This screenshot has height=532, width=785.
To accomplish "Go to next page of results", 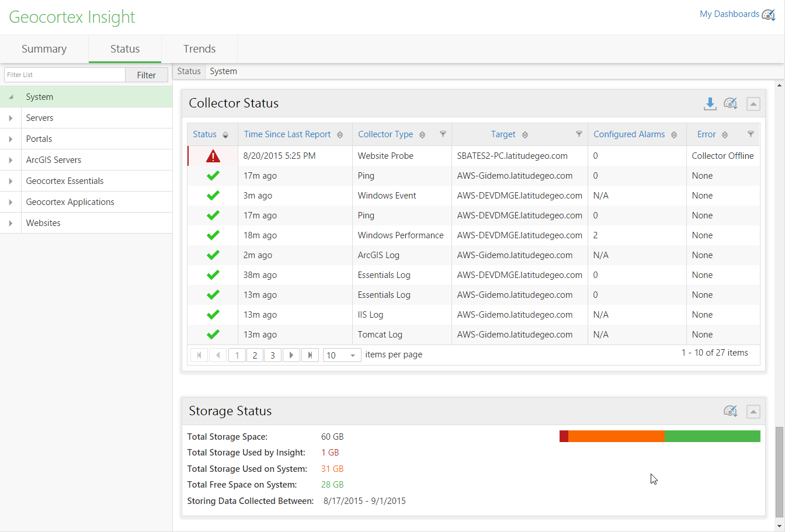I will (x=291, y=355).
